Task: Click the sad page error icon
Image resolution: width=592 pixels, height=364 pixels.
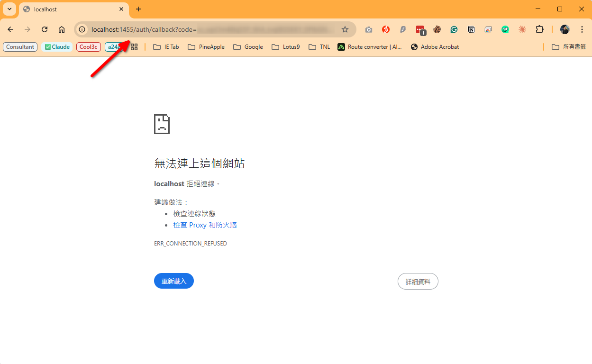Action: point(162,124)
